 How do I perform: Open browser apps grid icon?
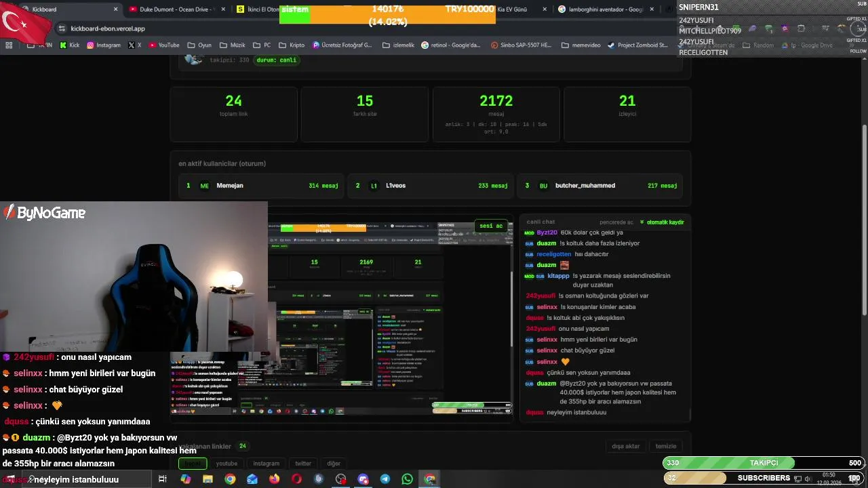9,45
